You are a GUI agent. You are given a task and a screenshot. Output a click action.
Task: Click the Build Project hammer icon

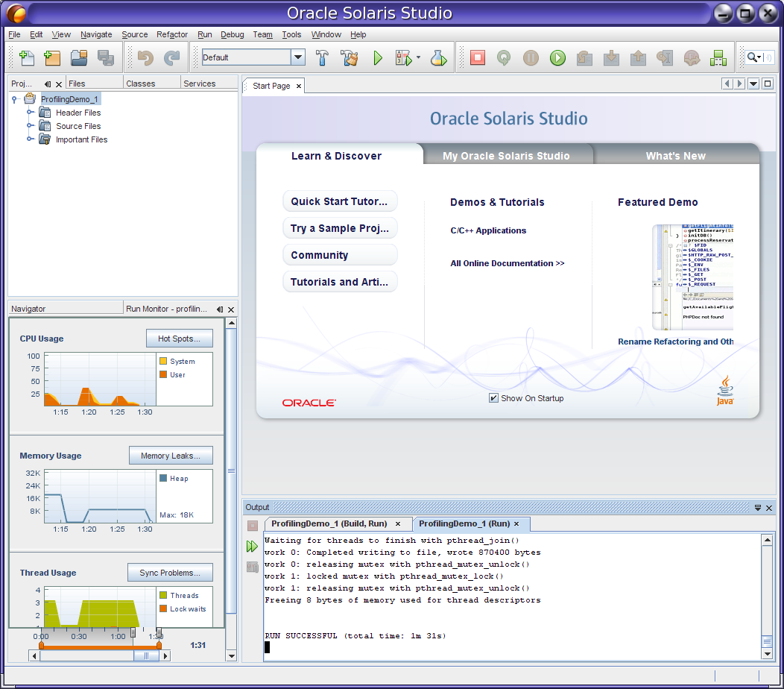[x=323, y=58]
